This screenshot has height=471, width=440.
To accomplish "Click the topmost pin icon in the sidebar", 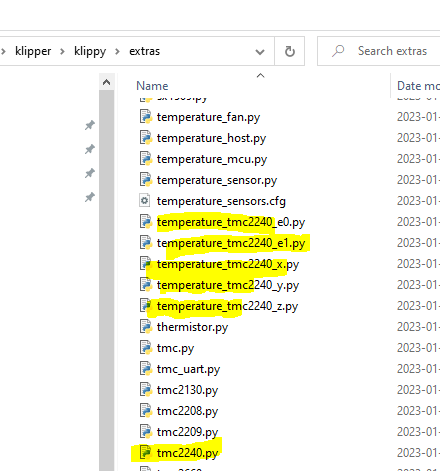I will click(90, 125).
